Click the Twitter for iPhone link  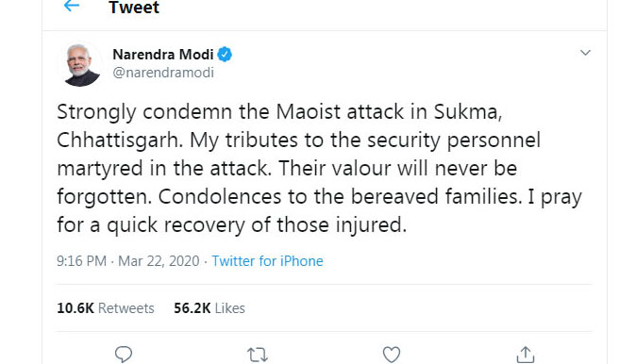pyautogui.click(x=267, y=261)
